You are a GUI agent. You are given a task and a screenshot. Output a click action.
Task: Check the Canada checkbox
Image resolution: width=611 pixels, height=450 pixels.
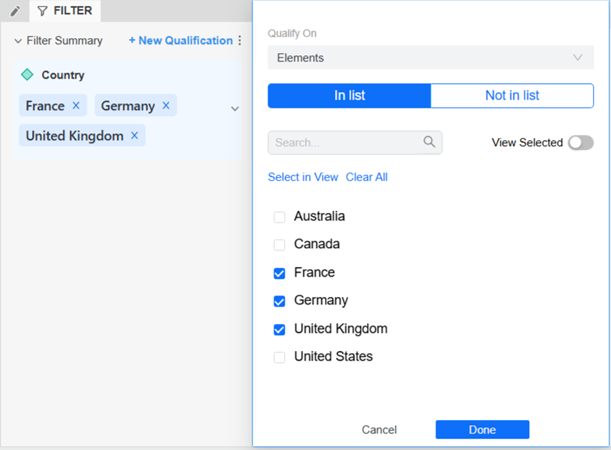coord(279,244)
